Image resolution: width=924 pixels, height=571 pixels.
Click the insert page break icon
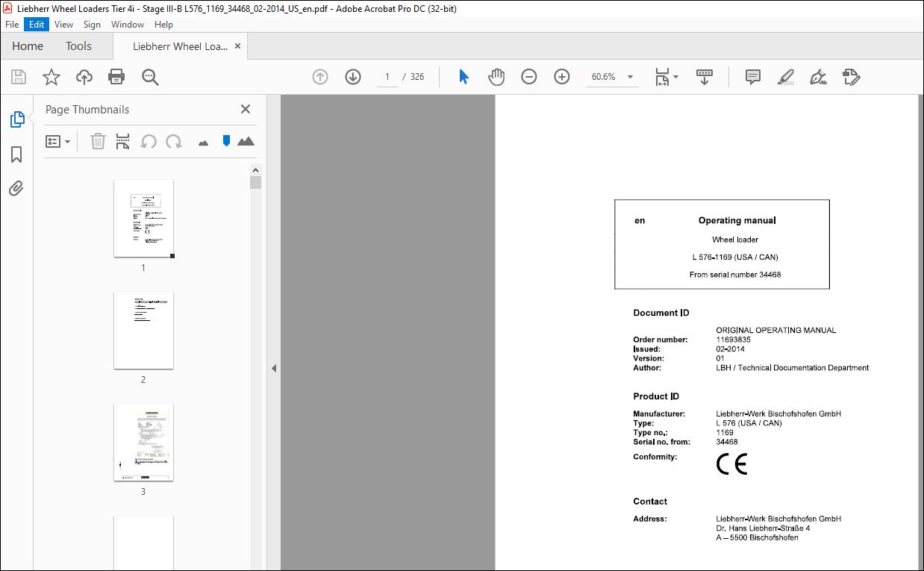click(x=123, y=141)
